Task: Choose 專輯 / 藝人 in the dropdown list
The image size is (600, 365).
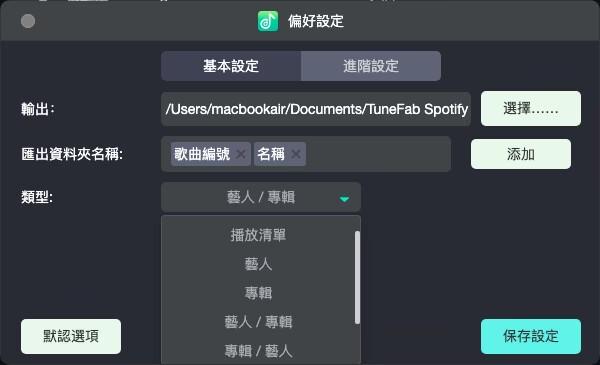Action: click(258, 351)
